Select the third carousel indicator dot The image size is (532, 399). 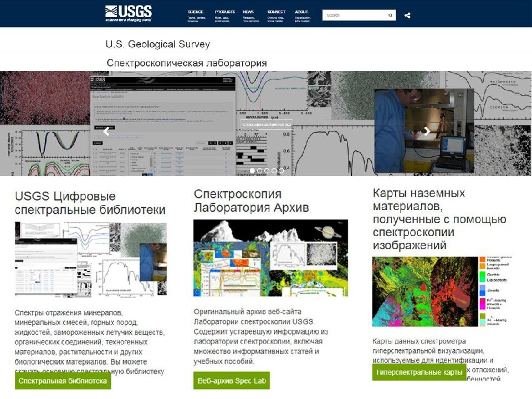click(267, 171)
